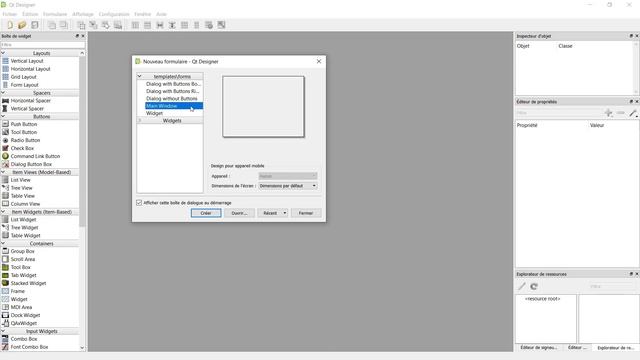Select the Dialog without Buttons template

[171, 98]
